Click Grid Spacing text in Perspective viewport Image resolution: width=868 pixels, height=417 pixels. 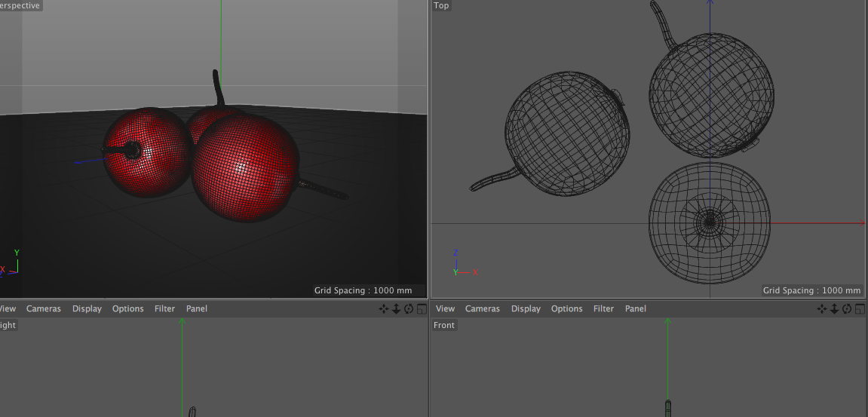(x=363, y=290)
